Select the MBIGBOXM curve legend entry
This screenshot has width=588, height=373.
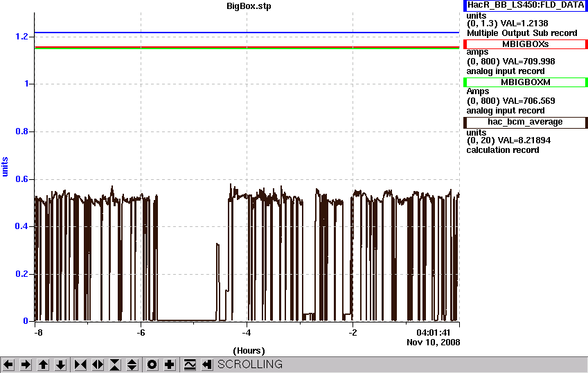(526, 82)
